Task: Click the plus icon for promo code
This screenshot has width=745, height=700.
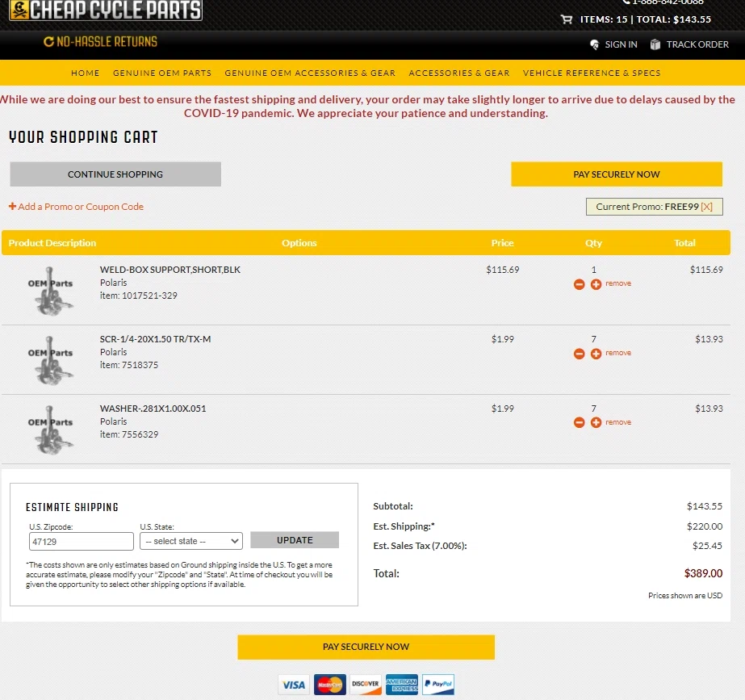Action: point(12,206)
